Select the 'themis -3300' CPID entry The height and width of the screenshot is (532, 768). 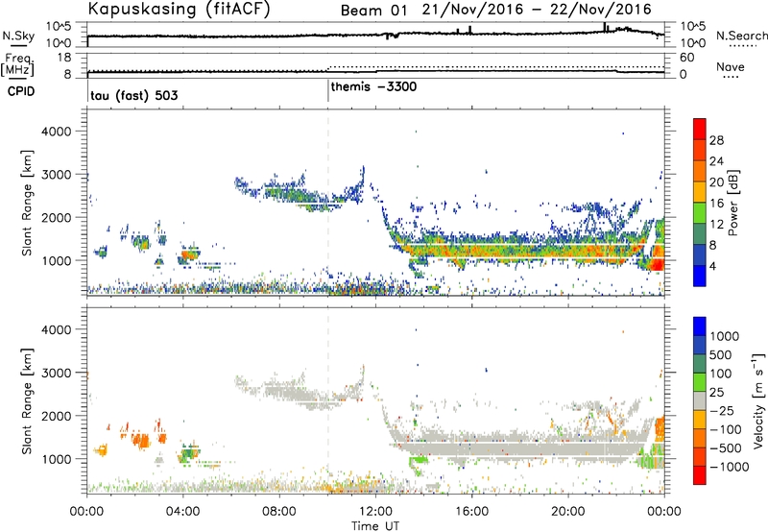coord(373,86)
